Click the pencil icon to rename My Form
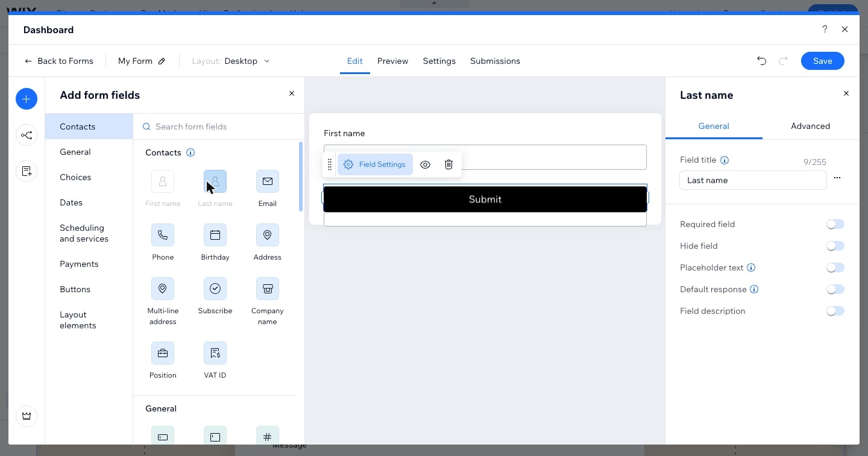868x456 pixels. 162,61
